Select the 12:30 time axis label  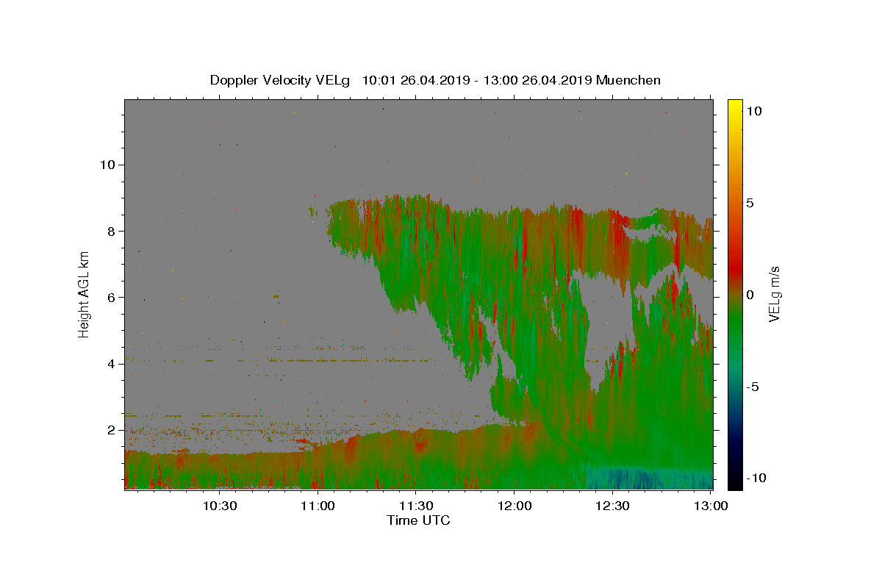pyautogui.click(x=612, y=506)
